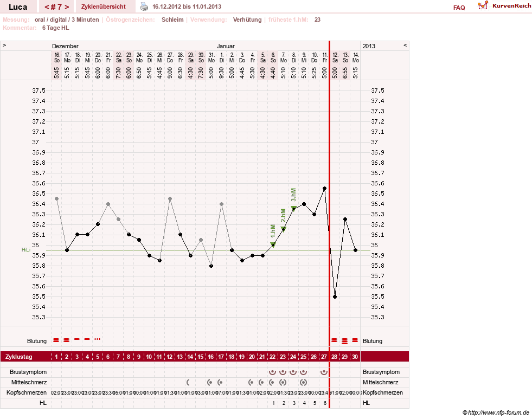Click the Verhütung value after Verwendung
532x419 pixels.
pos(247,20)
